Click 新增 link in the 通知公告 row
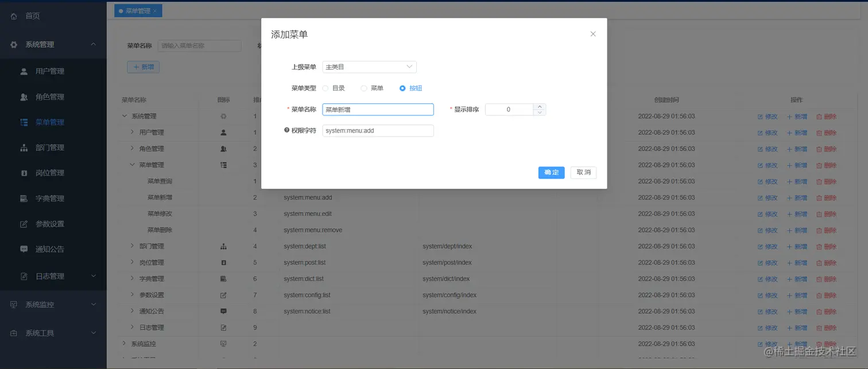Image resolution: width=868 pixels, height=369 pixels. [x=797, y=312]
